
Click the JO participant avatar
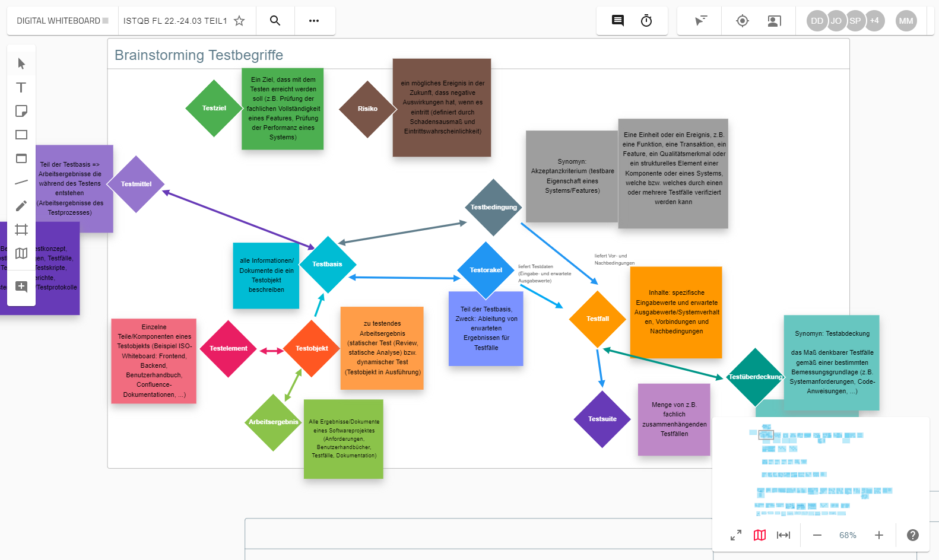tap(836, 21)
